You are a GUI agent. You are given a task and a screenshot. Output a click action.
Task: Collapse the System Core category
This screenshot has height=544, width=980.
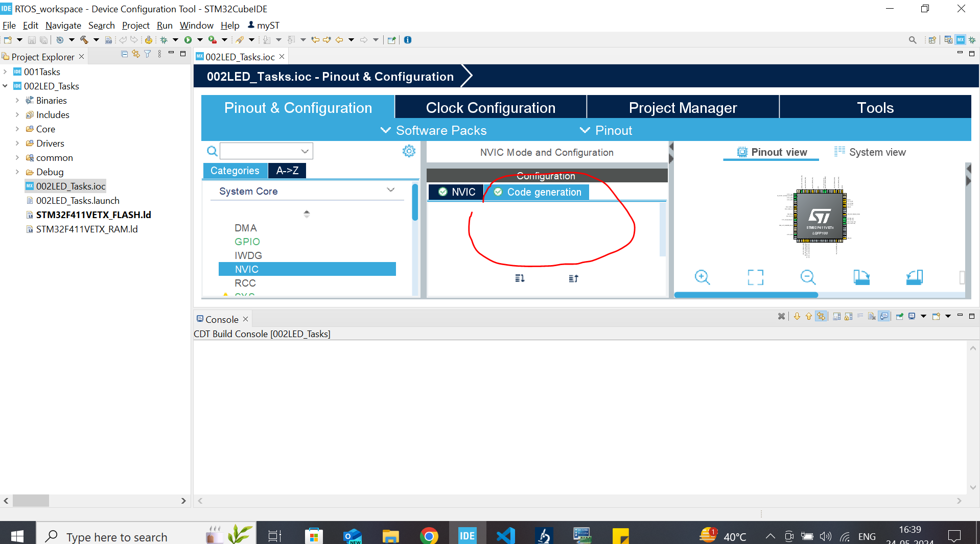[390, 191]
